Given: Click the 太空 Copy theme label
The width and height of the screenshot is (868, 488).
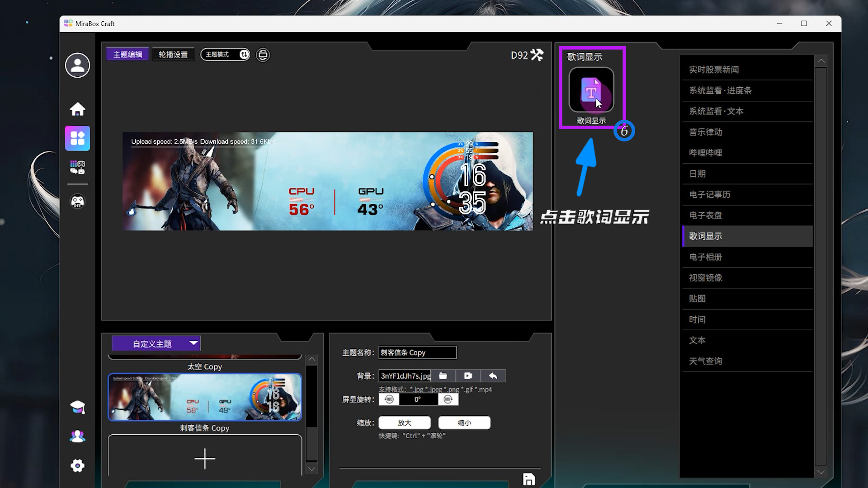Looking at the screenshot, I should tap(205, 366).
